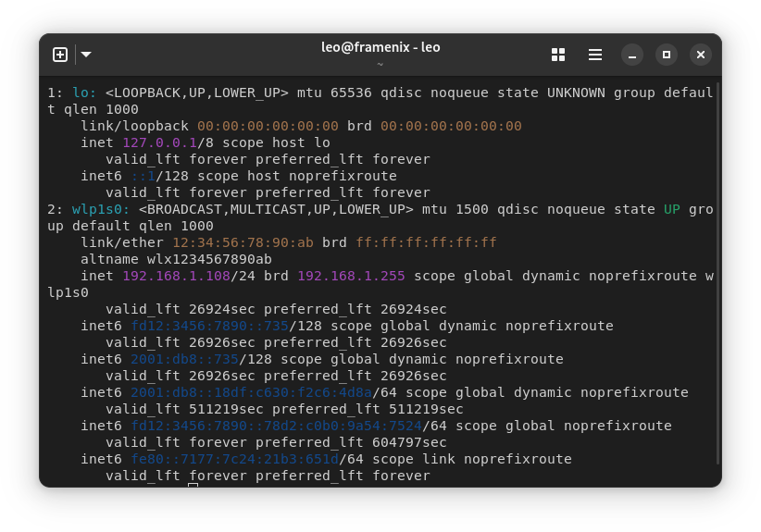Click link-local address fe80::7177:7c24:21b3:651d
Screen dimensions: 761x532
point(234,459)
